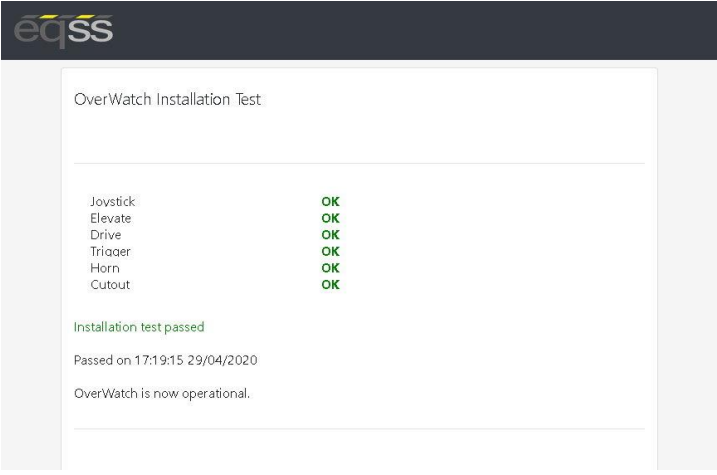Screen dimensions: 717x475
Task: Click the Joystick test label
Action: (x=112, y=202)
